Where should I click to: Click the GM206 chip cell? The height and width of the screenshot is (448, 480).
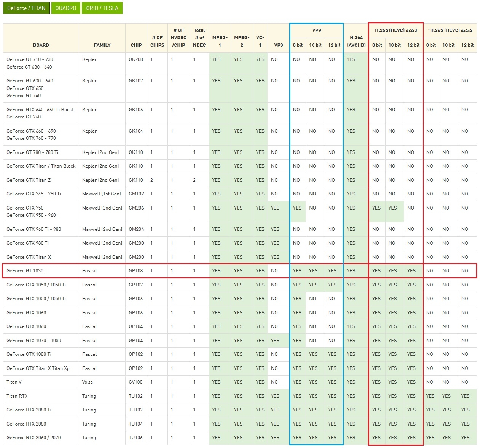(x=136, y=212)
